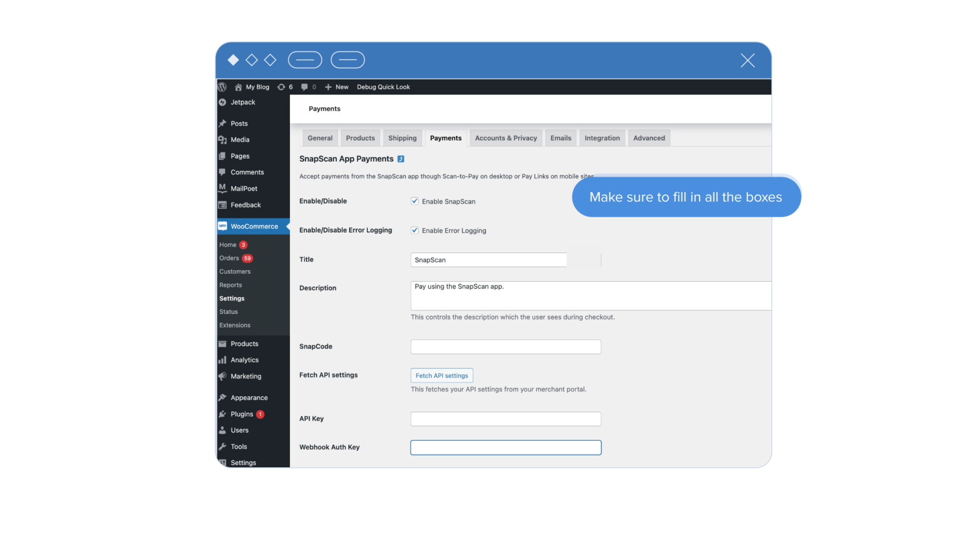Viewport: 980px width, 551px height.
Task: Select the WooCommerce sidebar icon
Action: (223, 226)
